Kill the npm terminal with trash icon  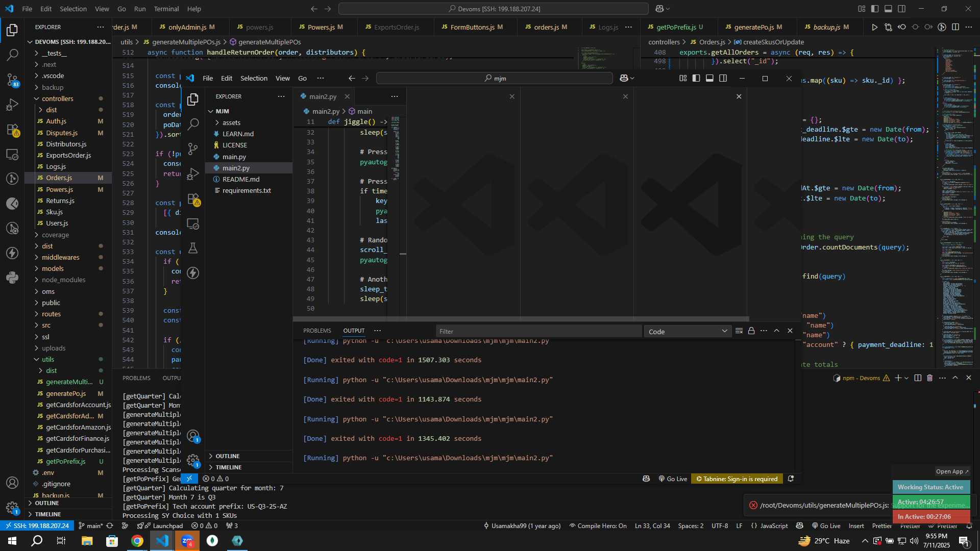click(929, 378)
